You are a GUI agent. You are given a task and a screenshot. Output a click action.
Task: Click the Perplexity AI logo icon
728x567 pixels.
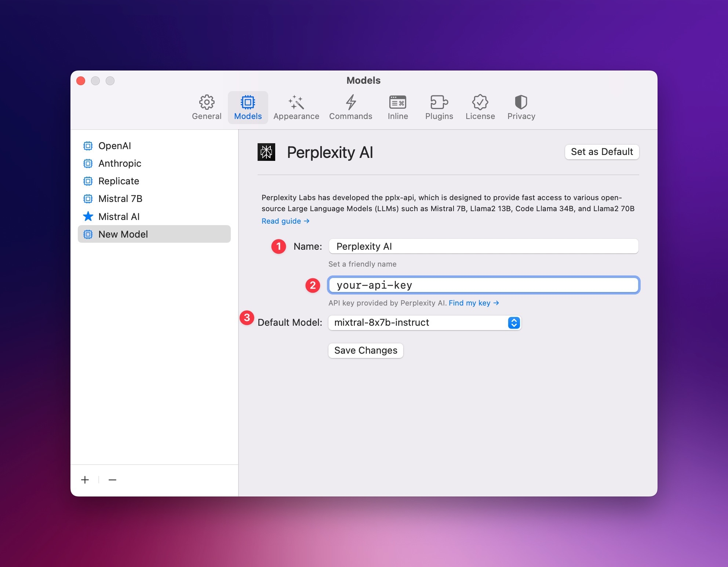pyautogui.click(x=266, y=152)
